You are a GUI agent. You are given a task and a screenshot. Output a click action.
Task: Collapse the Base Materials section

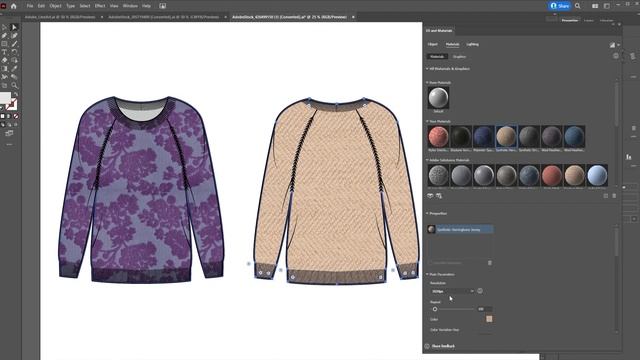point(427,82)
